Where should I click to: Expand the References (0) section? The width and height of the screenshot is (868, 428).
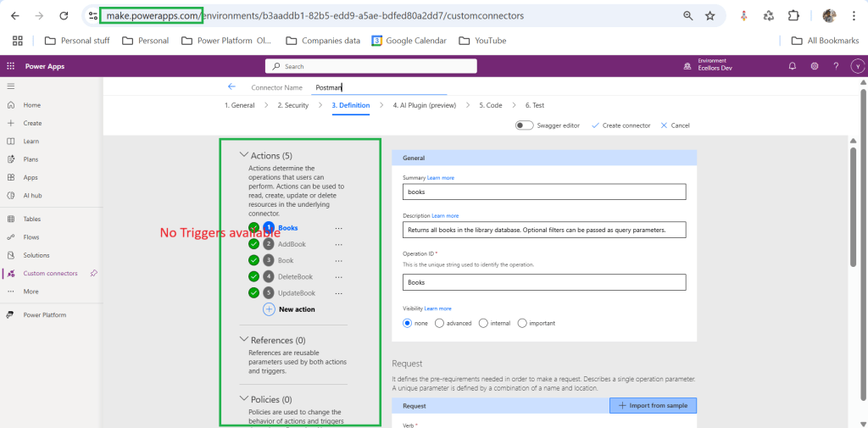click(x=244, y=340)
